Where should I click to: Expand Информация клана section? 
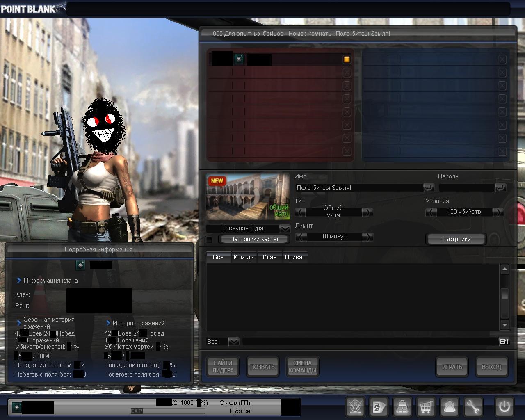(19, 281)
